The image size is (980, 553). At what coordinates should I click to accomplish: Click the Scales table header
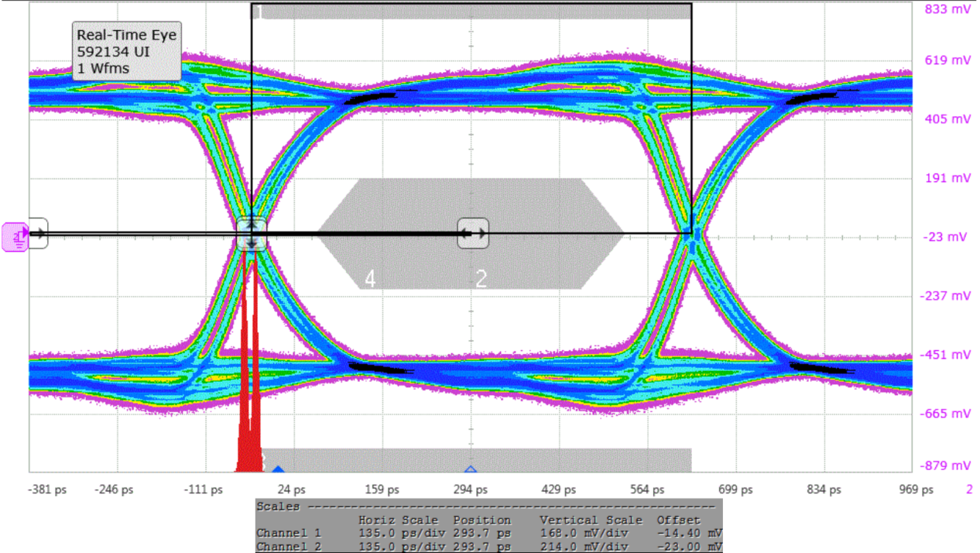[488, 506]
